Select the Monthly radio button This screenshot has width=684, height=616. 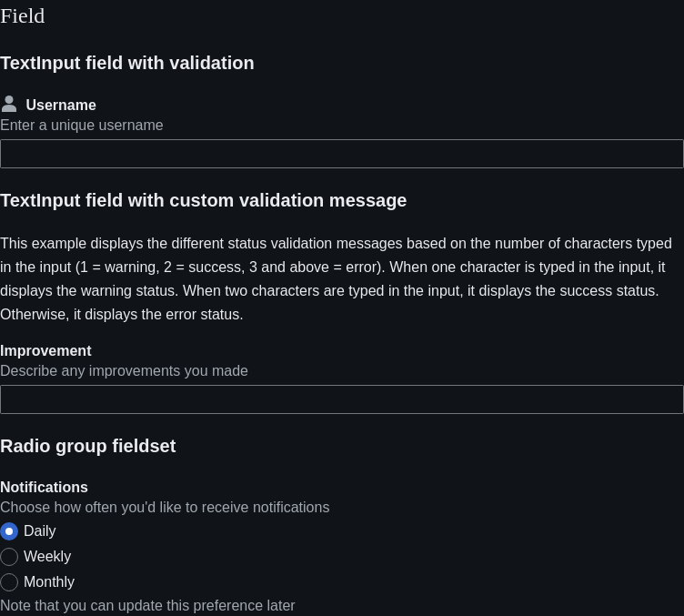9,582
